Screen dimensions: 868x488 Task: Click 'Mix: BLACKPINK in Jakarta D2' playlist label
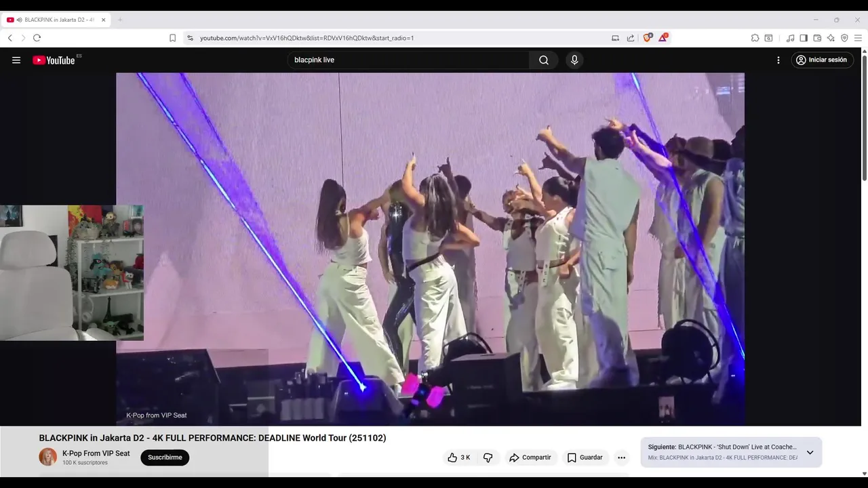[x=723, y=458]
